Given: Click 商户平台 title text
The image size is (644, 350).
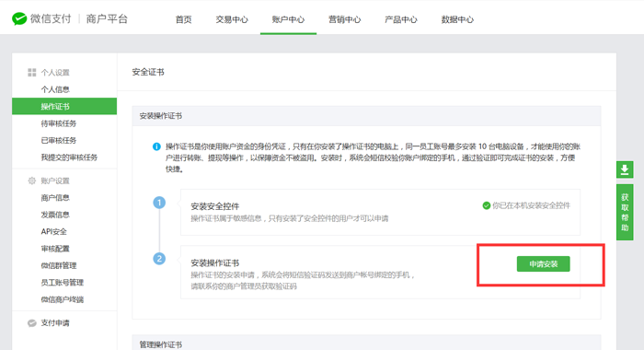Looking at the screenshot, I should [107, 19].
